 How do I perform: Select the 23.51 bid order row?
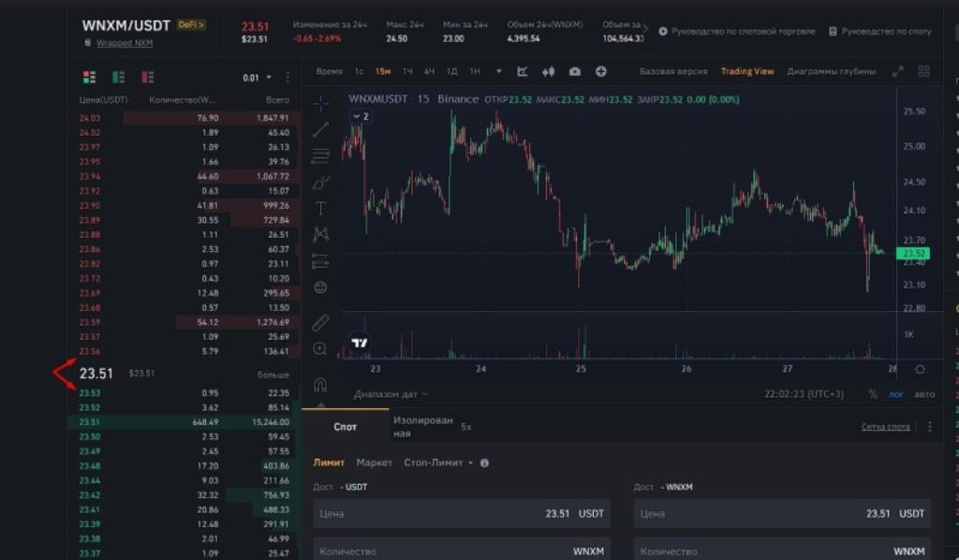(x=184, y=421)
